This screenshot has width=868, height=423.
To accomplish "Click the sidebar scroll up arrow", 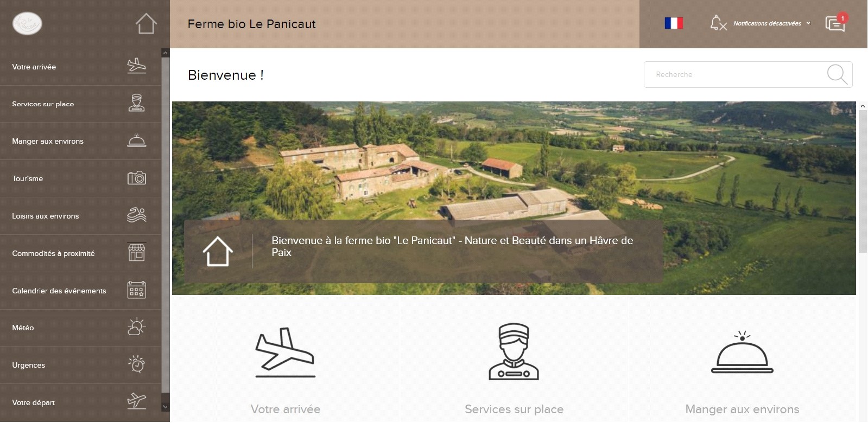I will click(166, 53).
